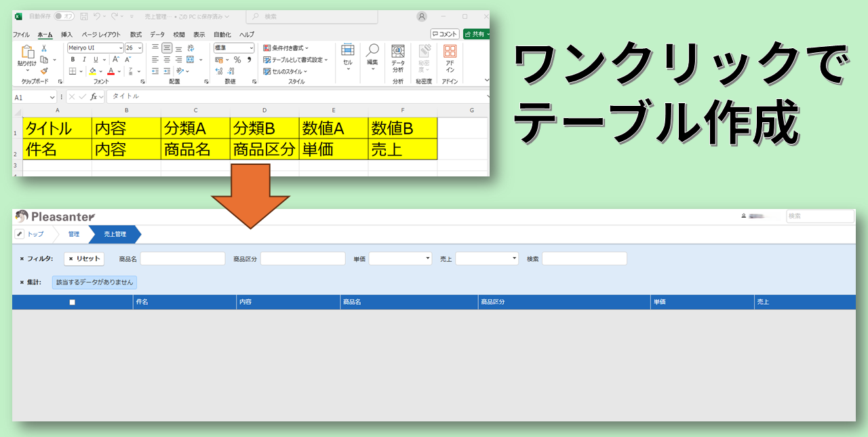Open the ファイル tab in Excel

point(21,35)
